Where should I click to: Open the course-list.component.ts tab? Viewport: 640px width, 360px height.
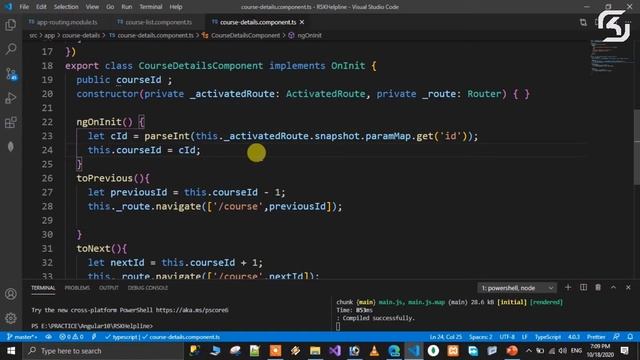155,22
